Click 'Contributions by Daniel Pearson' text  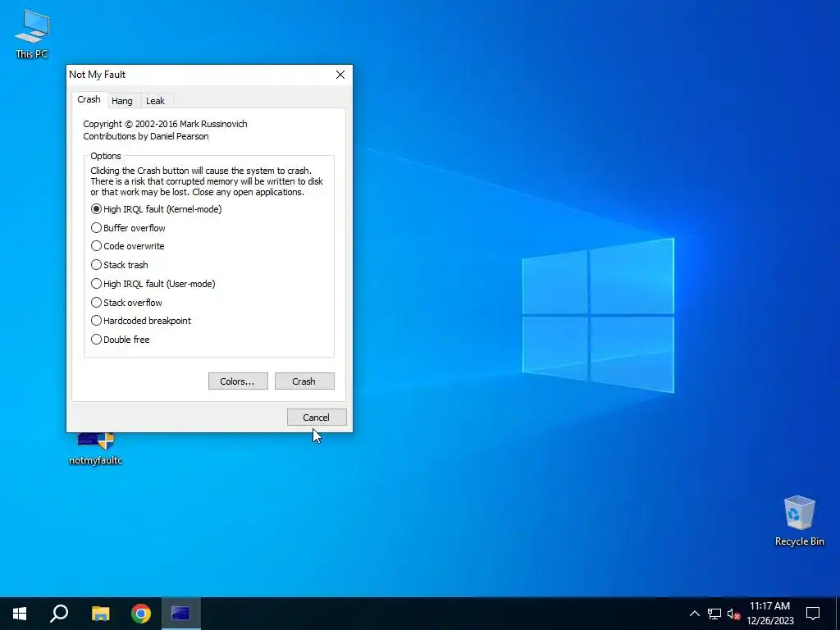pos(146,136)
